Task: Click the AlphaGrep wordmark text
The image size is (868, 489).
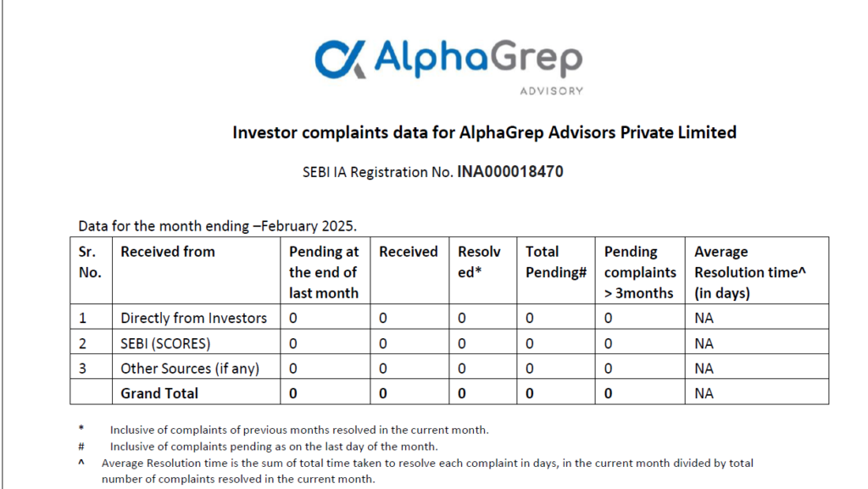Action: (478, 58)
